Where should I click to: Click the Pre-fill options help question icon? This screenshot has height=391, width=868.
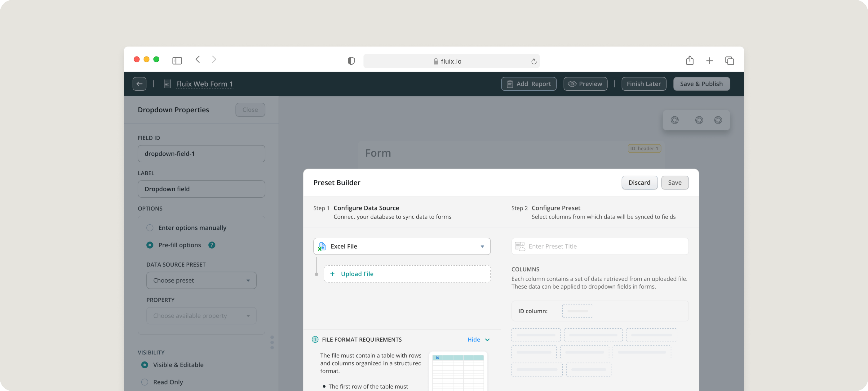212,245
